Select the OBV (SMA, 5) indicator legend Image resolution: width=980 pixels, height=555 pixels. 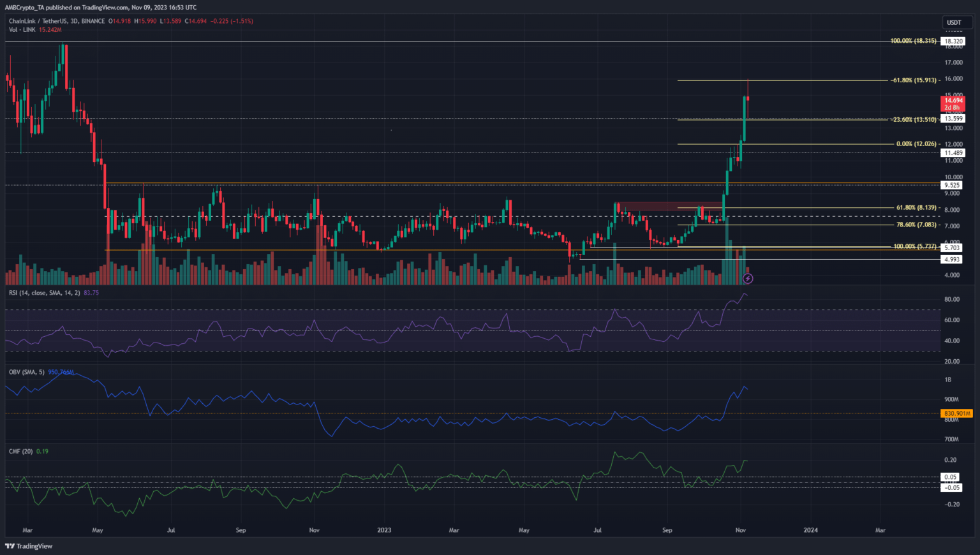26,372
